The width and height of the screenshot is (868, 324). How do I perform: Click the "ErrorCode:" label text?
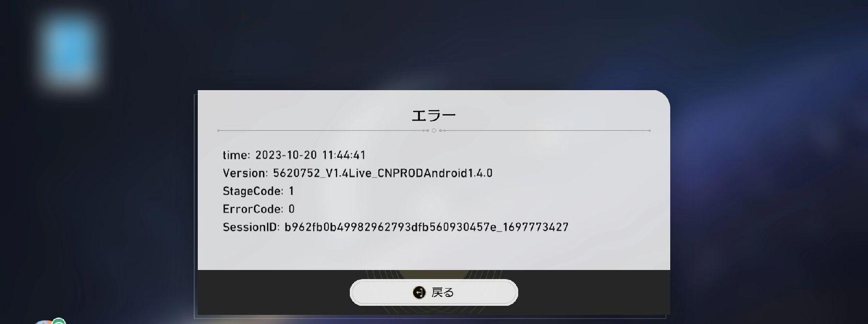pyautogui.click(x=252, y=209)
